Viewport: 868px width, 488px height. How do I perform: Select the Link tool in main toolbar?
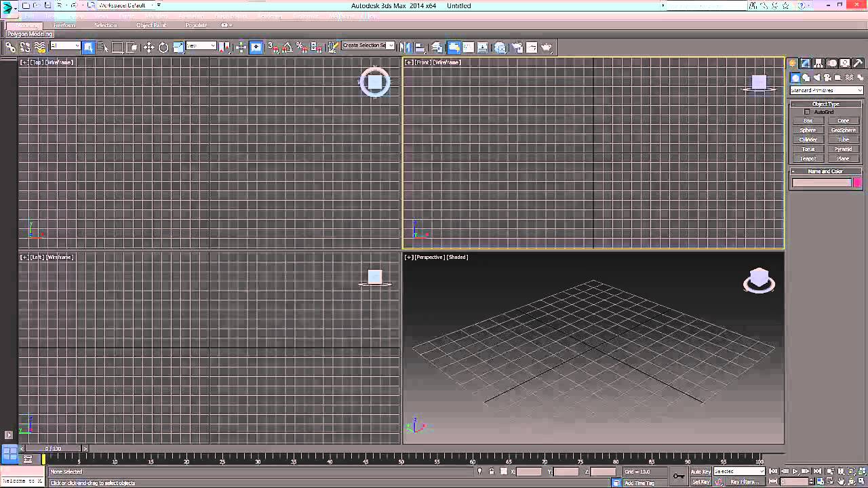pyautogui.click(x=11, y=47)
